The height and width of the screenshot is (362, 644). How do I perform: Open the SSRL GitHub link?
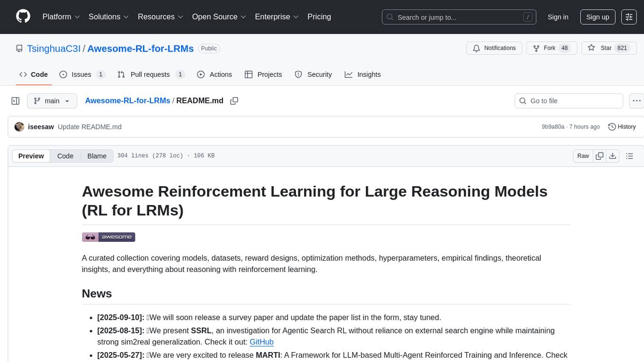pos(261,342)
